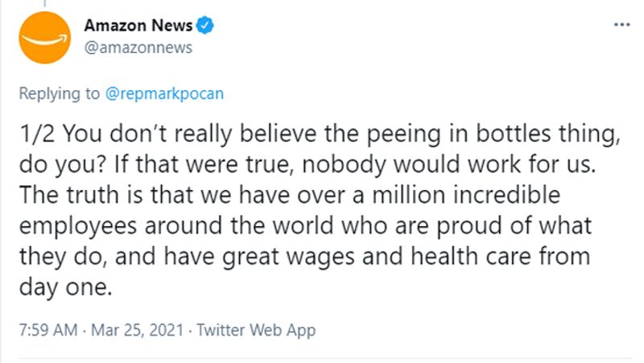Open the Mar 25, 2021 date permalink
This screenshot has width=644, height=363.
pos(137,330)
